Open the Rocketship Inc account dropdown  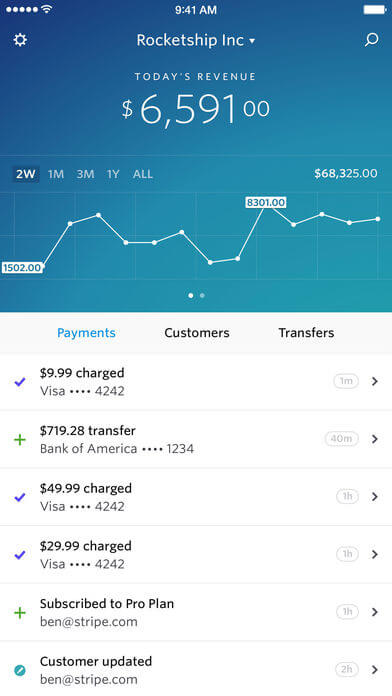tap(196, 40)
